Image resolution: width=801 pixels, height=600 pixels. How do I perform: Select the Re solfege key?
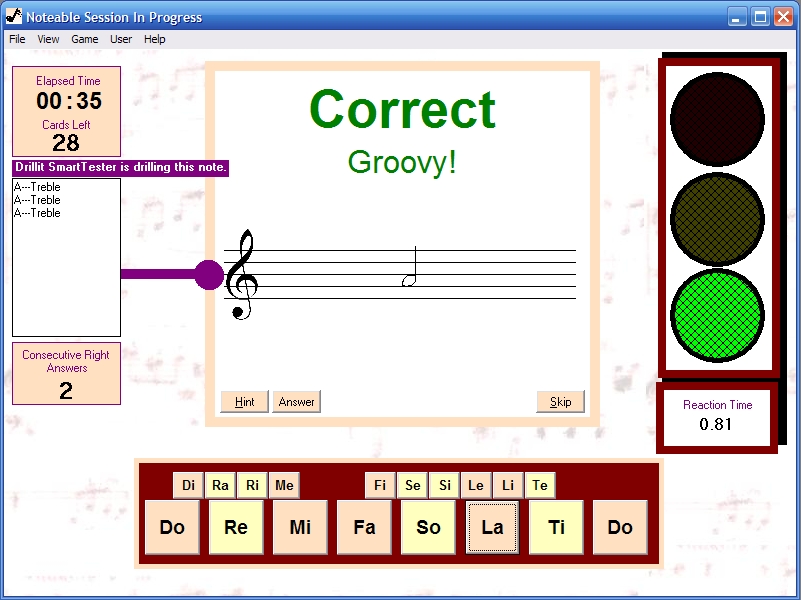[236, 527]
